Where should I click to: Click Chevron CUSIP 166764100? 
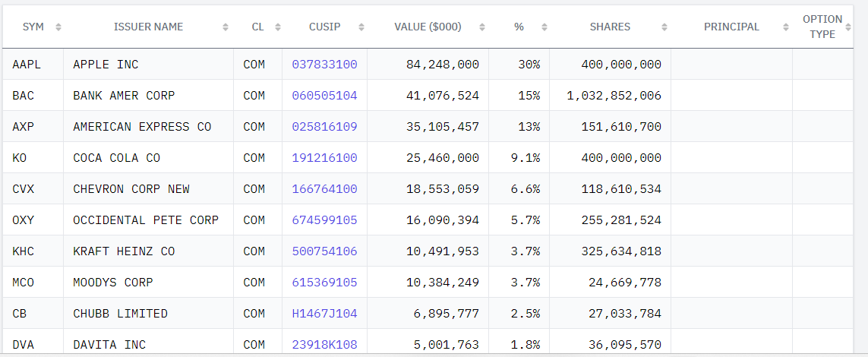tap(324, 189)
